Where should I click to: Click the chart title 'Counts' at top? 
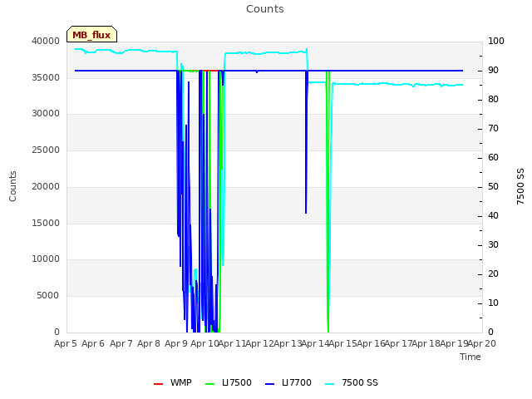point(265,9)
